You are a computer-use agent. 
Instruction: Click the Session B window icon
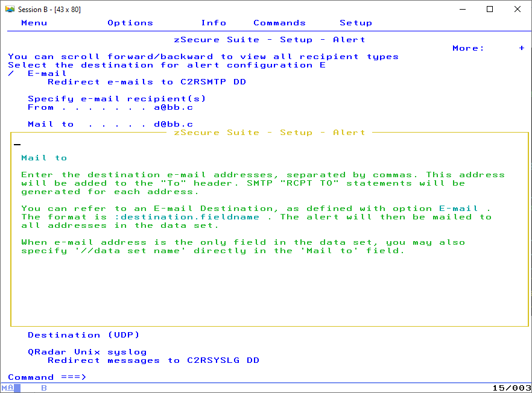tap(10, 9)
